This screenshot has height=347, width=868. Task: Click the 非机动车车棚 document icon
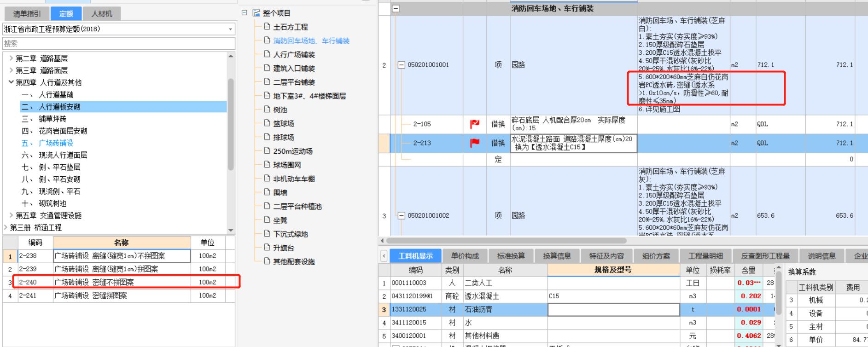267,179
